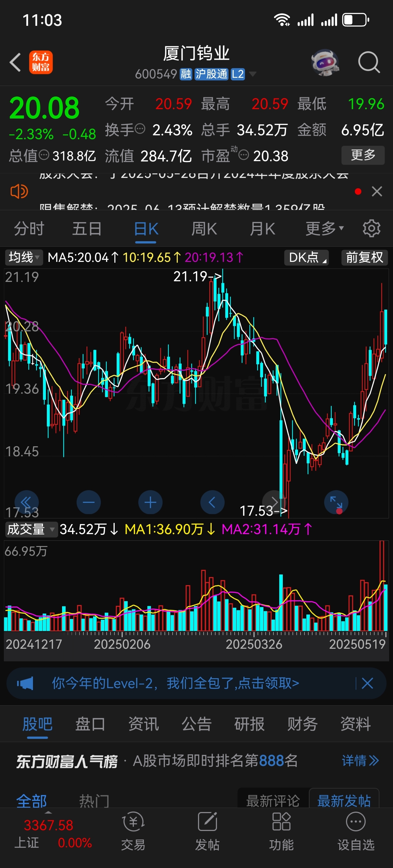Move chart left with arrow button
The height and width of the screenshot is (868, 393).
(x=213, y=502)
